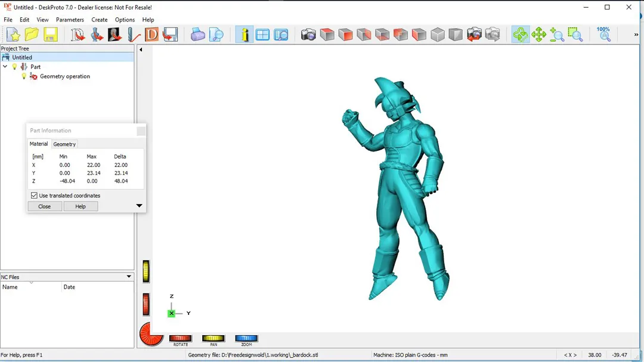
Task: Open the Edit menu
Action: [24, 20]
